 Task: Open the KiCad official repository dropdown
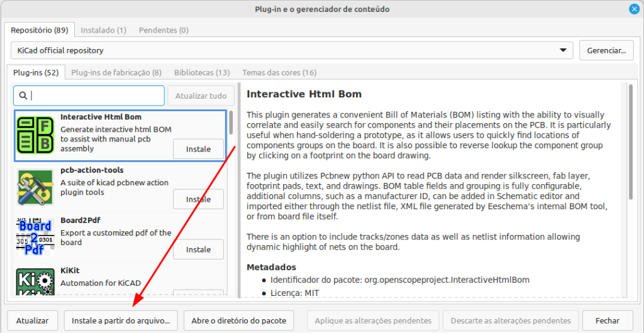pos(292,50)
